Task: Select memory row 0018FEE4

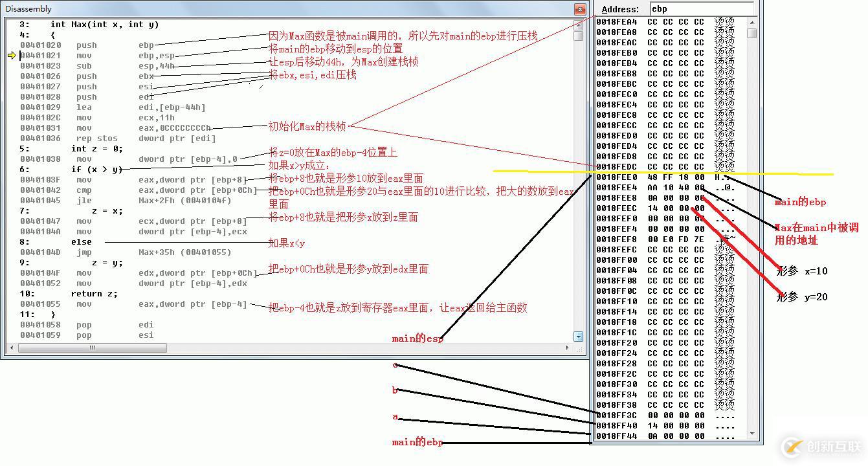Action: coord(665,187)
